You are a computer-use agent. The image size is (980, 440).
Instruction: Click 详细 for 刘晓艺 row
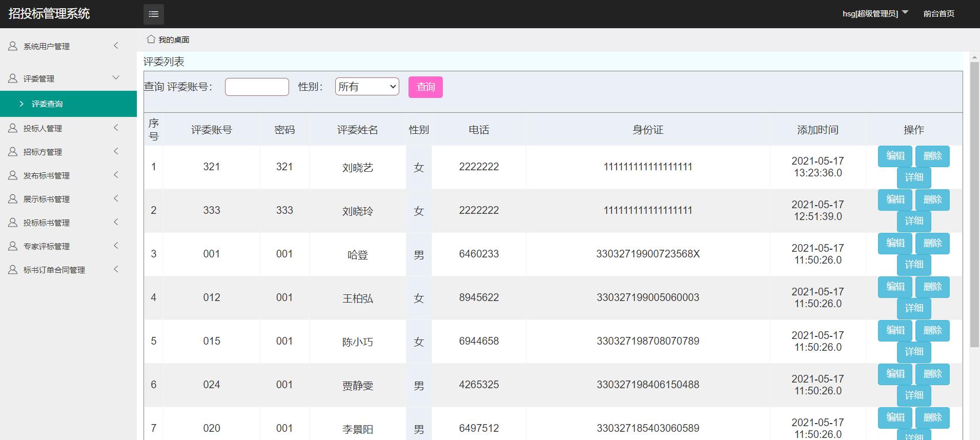coord(914,177)
